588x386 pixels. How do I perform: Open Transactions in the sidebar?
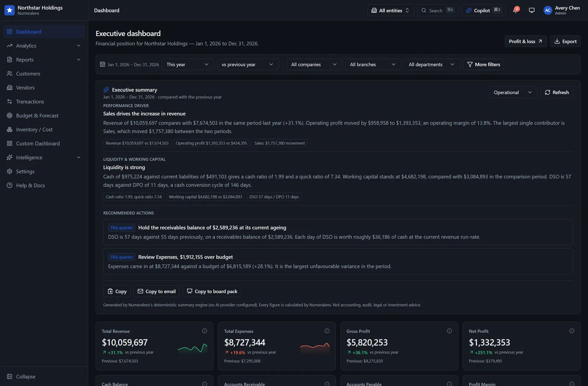click(x=44, y=101)
